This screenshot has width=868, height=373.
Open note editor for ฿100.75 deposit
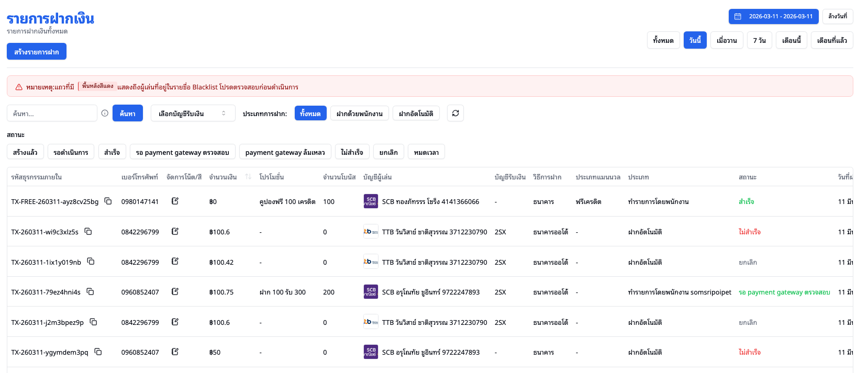click(175, 292)
